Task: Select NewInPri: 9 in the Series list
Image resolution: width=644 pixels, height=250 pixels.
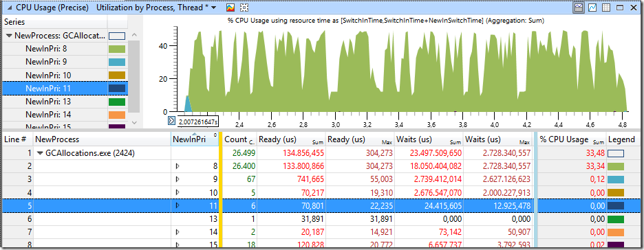Action: [x=46, y=62]
